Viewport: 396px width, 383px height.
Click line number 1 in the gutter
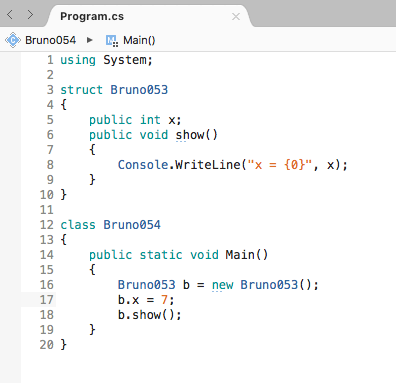point(50,60)
